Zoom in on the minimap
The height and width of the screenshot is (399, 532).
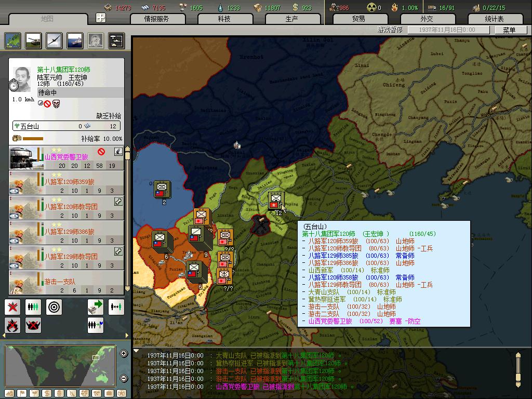coord(124,354)
